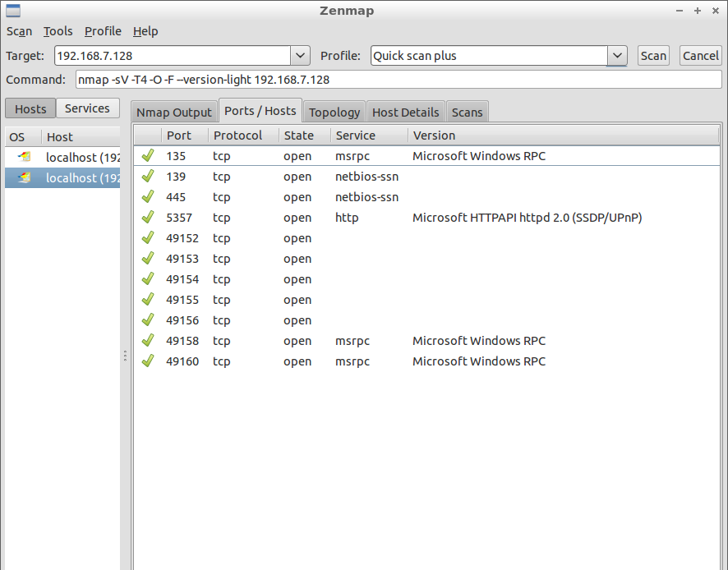Switch to the Scans tab
Viewport: 728px width, 570px height.
tap(467, 113)
